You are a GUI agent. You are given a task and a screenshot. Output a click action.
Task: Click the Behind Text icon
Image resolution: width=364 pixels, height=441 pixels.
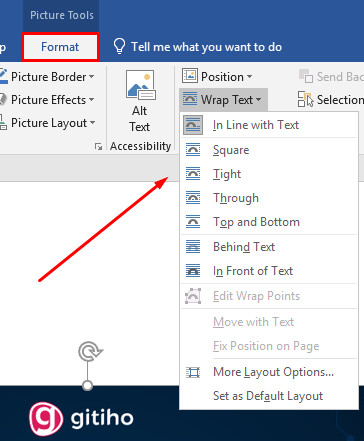coord(193,247)
